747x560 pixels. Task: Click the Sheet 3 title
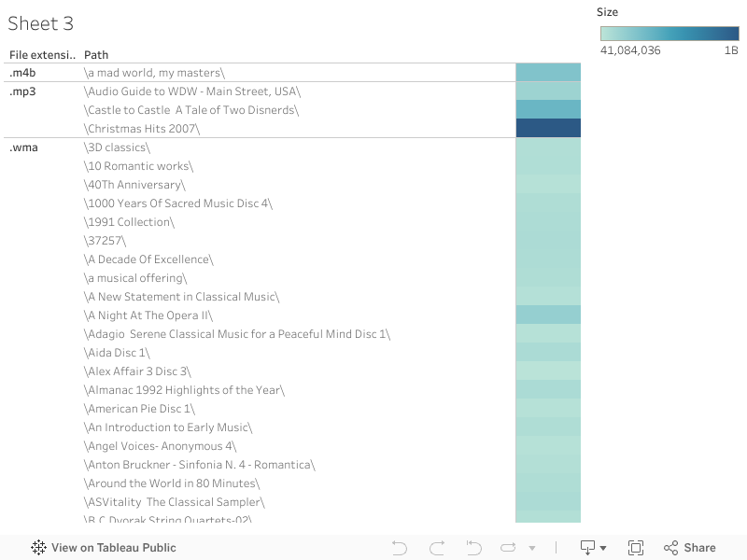[40, 23]
